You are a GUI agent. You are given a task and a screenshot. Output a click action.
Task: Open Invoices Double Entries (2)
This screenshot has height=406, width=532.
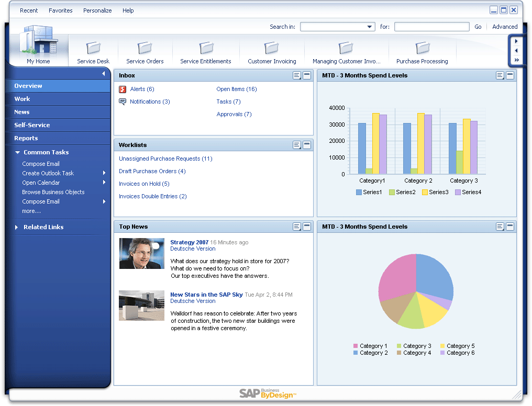(x=153, y=196)
